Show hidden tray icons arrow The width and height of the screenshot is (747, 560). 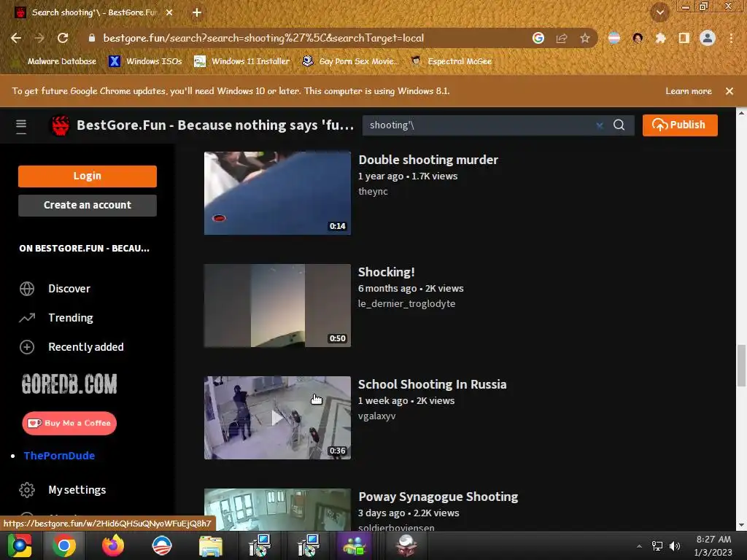pyautogui.click(x=639, y=546)
